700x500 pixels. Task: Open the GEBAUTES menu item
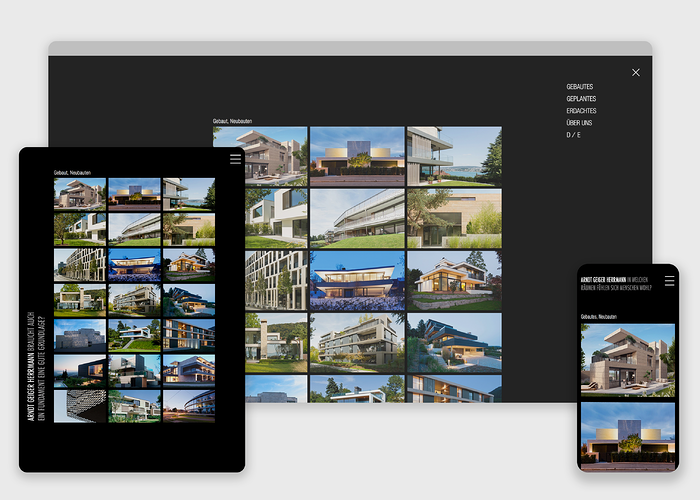(x=579, y=87)
